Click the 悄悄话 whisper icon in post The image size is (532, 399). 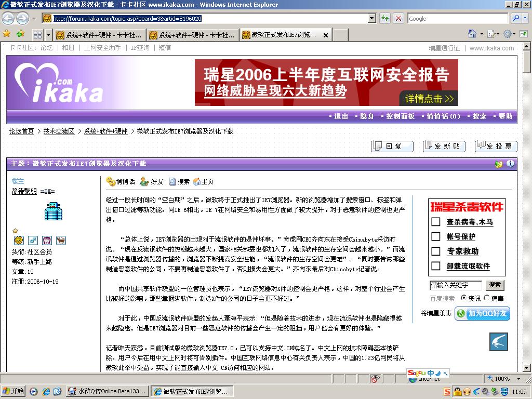(x=111, y=181)
